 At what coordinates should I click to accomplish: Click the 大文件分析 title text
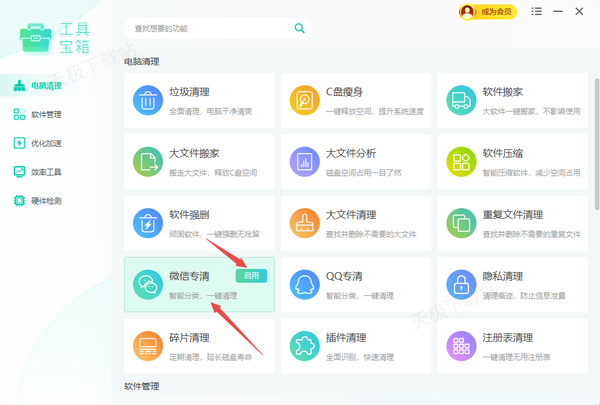[351, 154]
